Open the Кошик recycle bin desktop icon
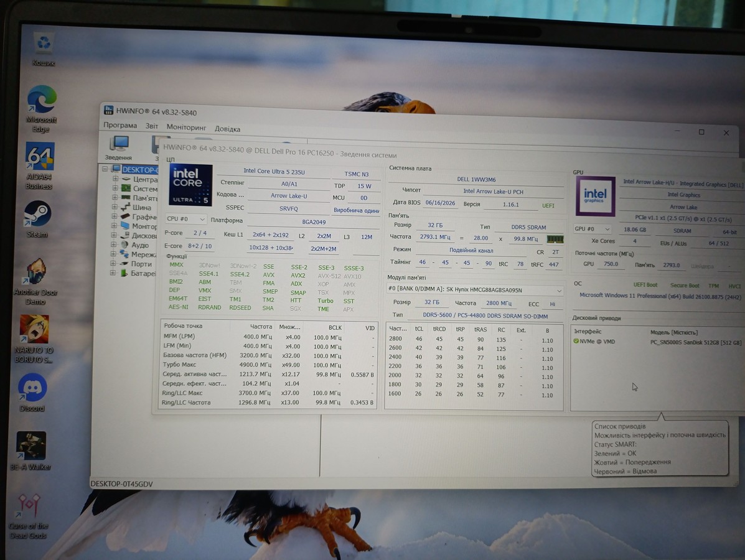The image size is (745, 560). 44,49
